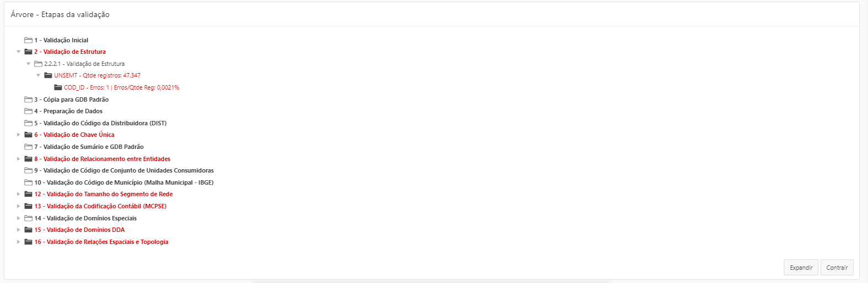Click filled folder icon of 13 - Codificação Contábil
Image resolution: width=868 pixels, height=283 pixels.
pos(28,206)
